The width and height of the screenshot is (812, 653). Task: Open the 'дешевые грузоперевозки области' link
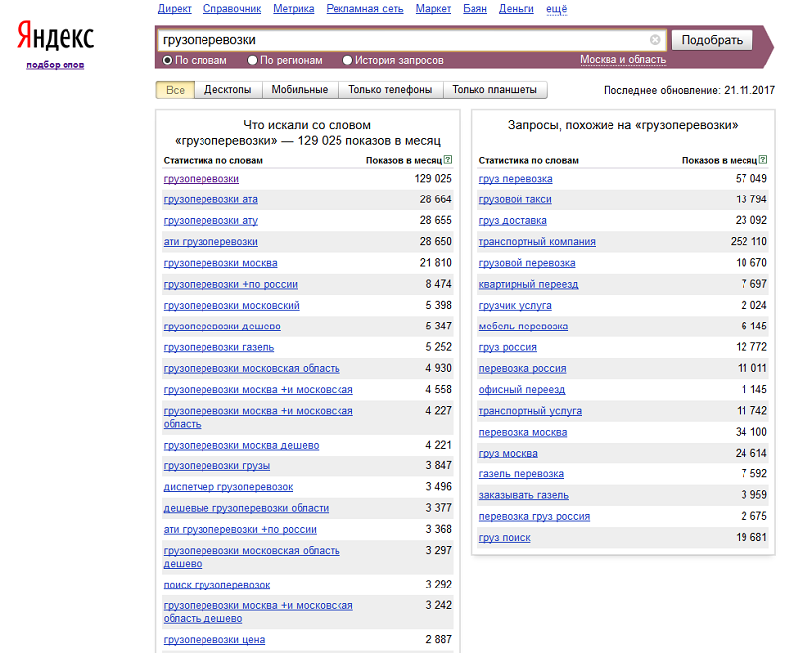[246, 508]
